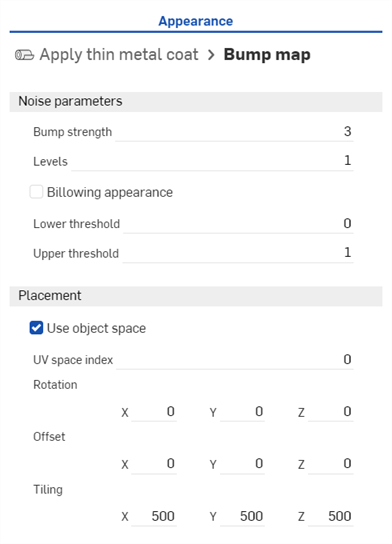Screen dimensions: 392x544
Task: Edit the Tiling X value of 500
Action: tap(154, 517)
